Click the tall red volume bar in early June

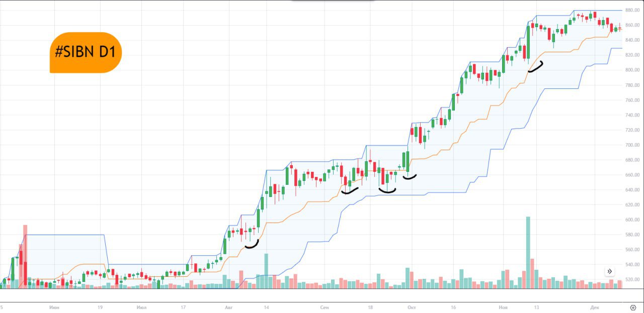click(25, 256)
